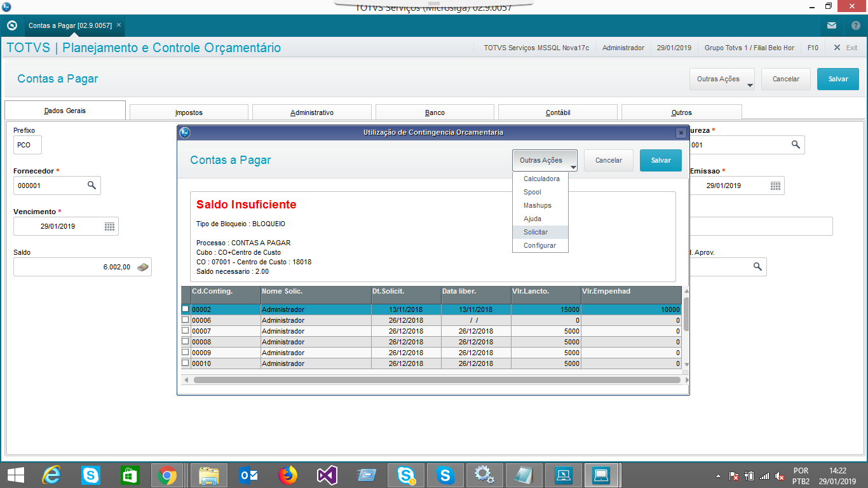
Task: Tick checkbox for contingency 00002
Action: click(x=186, y=309)
